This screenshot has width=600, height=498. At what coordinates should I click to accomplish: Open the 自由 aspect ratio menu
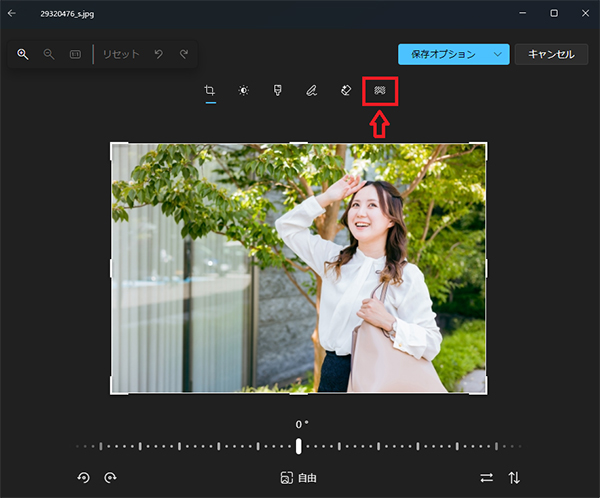click(x=299, y=478)
